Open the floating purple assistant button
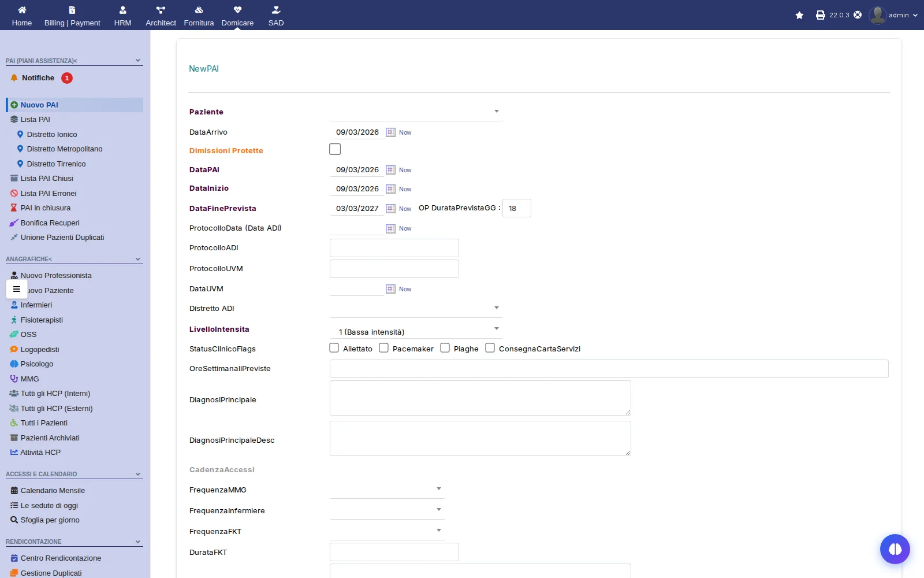This screenshot has width=924, height=578. tap(895, 549)
